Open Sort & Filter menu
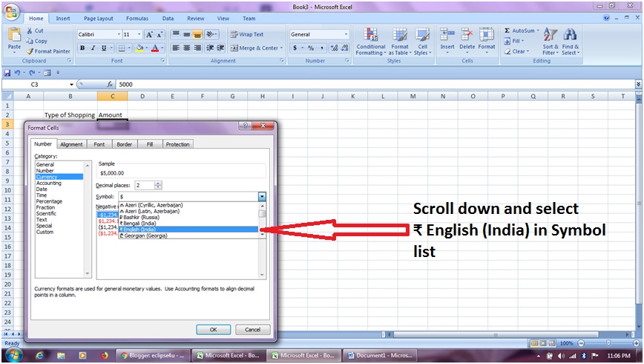644x364 pixels. point(551,41)
